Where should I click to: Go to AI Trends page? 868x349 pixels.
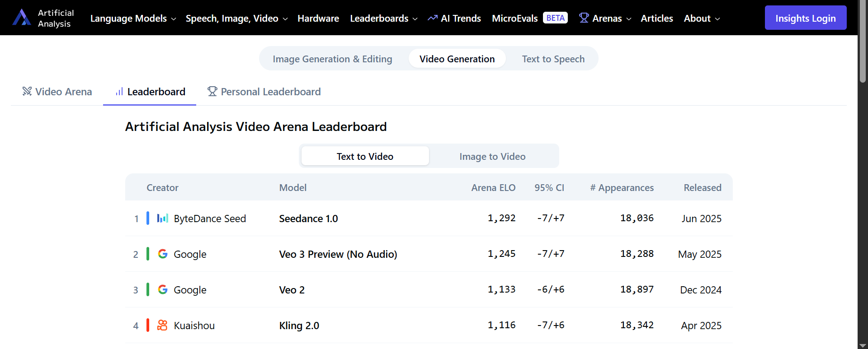point(454,19)
